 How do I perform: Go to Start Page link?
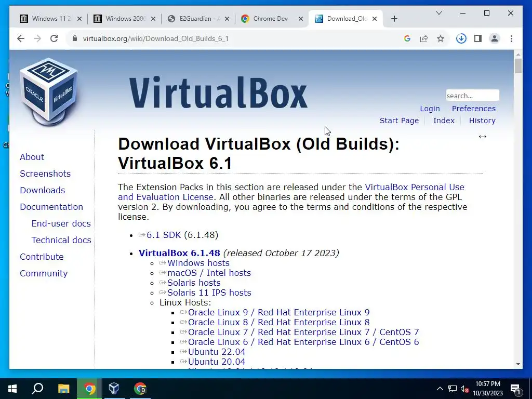(x=400, y=121)
